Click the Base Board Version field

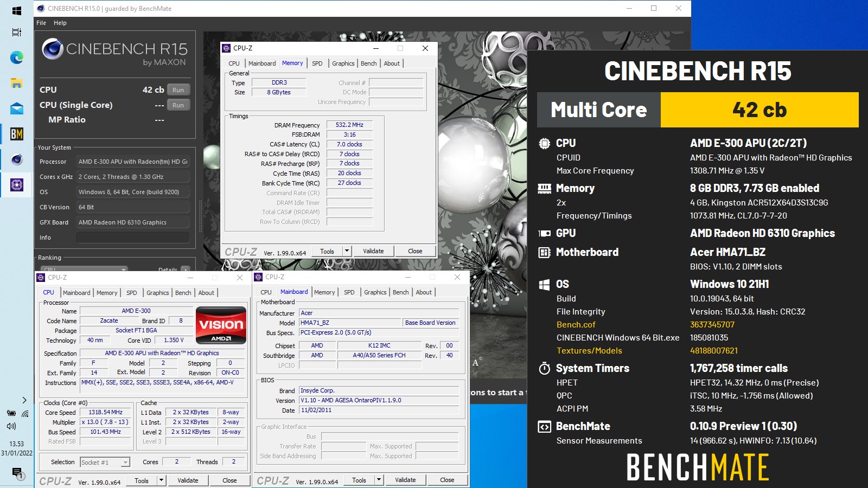pos(431,323)
